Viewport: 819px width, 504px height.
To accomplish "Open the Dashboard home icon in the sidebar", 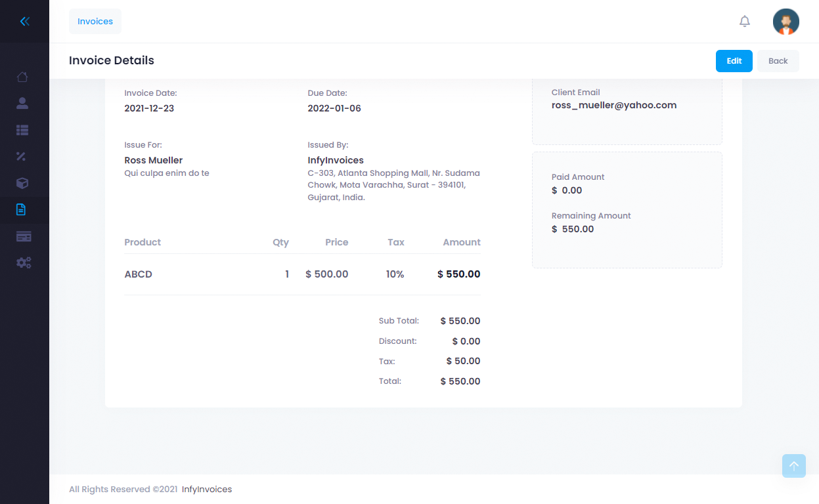I will click(22, 77).
